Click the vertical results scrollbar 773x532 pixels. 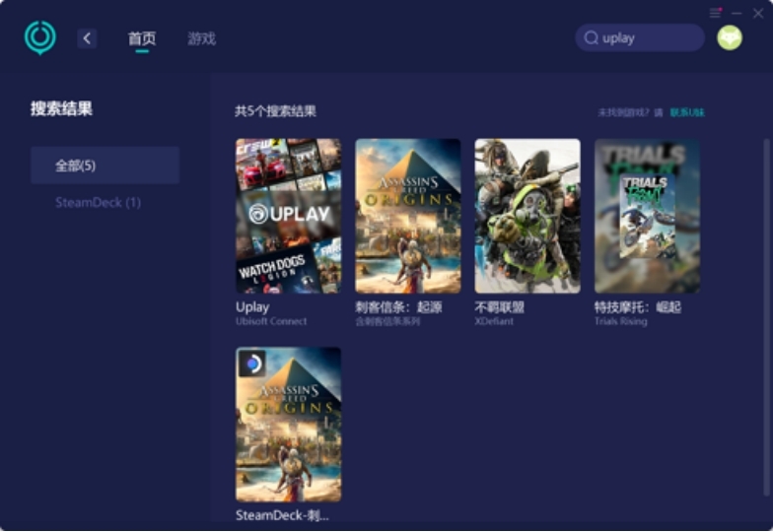click(x=767, y=317)
